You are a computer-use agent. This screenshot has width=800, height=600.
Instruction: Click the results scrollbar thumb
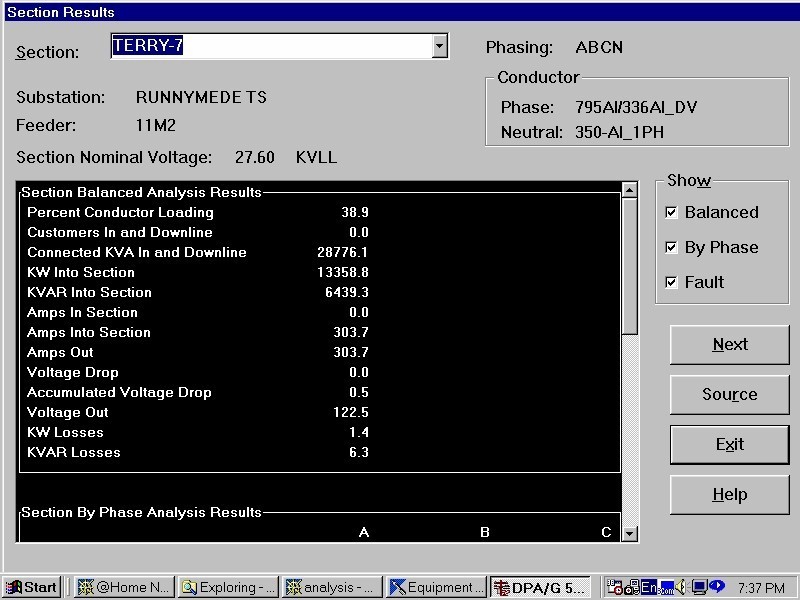tap(629, 265)
